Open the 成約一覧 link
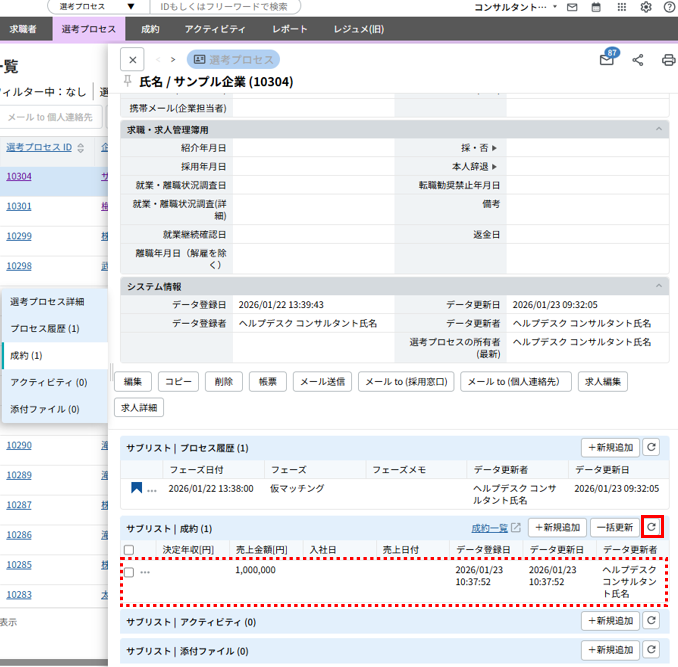This screenshot has width=678, height=667. tap(490, 528)
